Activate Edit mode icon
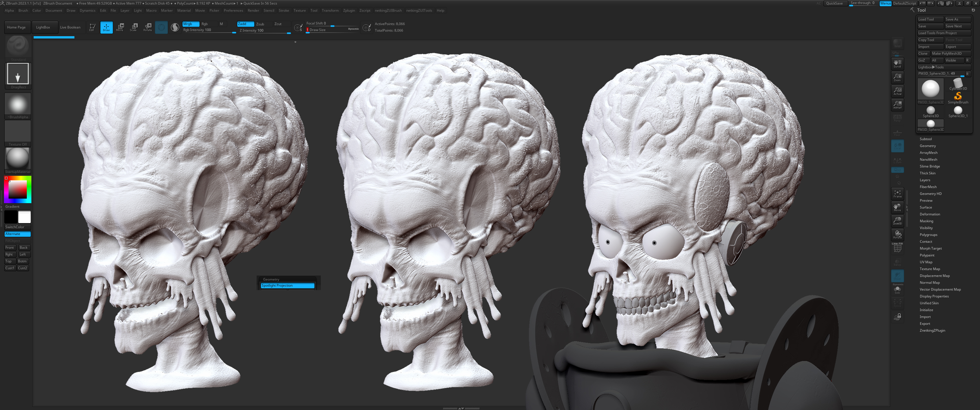Screen dimensions: 980x410 (x=92, y=27)
